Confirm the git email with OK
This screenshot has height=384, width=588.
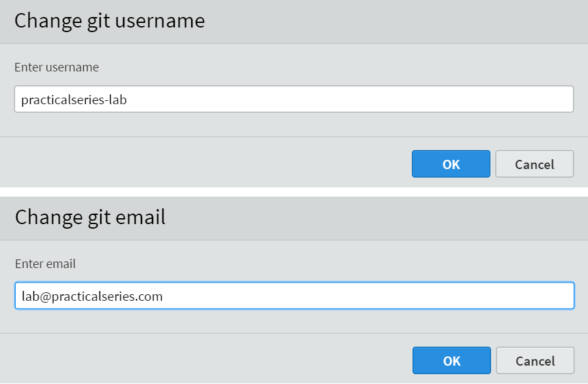(x=452, y=360)
